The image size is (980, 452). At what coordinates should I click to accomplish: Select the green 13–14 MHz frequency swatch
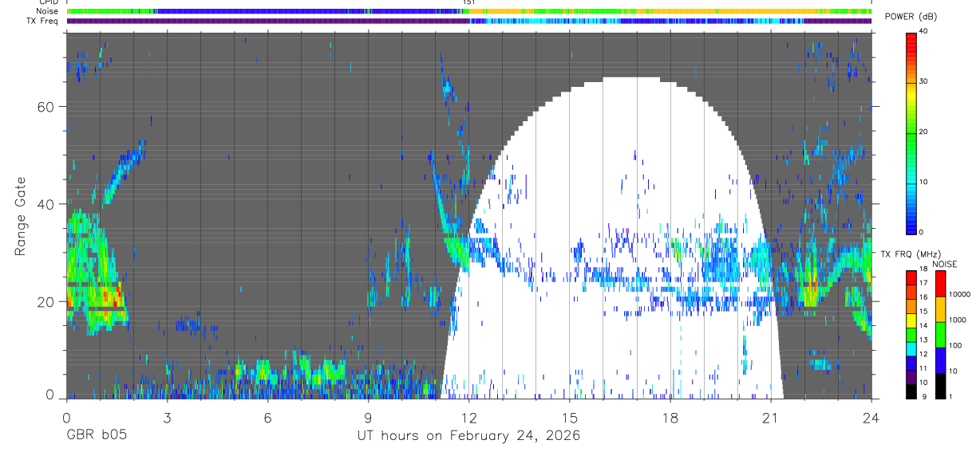point(911,334)
